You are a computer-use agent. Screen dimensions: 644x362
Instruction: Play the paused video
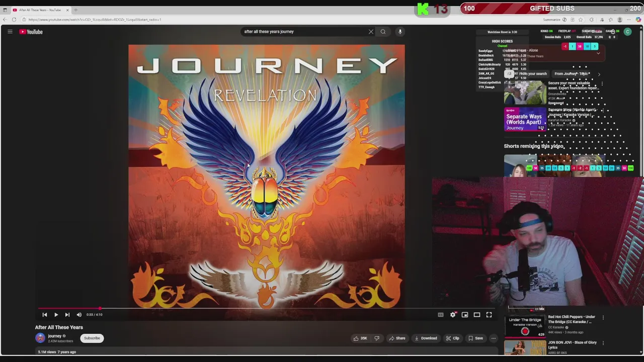click(56, 315)
